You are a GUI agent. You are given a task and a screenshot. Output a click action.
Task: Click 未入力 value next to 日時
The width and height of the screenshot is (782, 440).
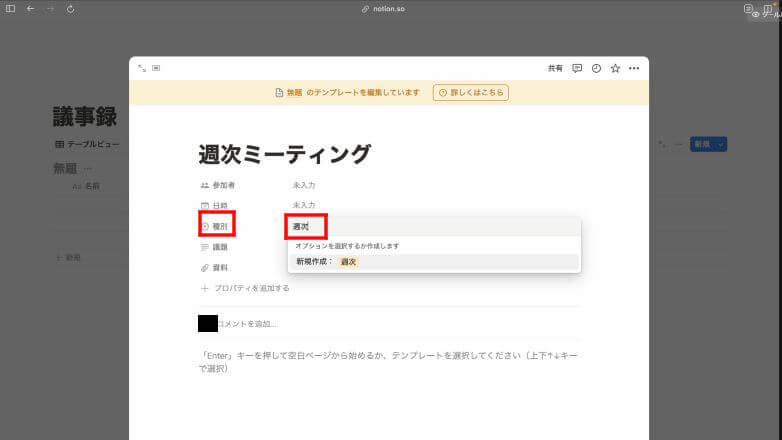click(x=304, y=205)
